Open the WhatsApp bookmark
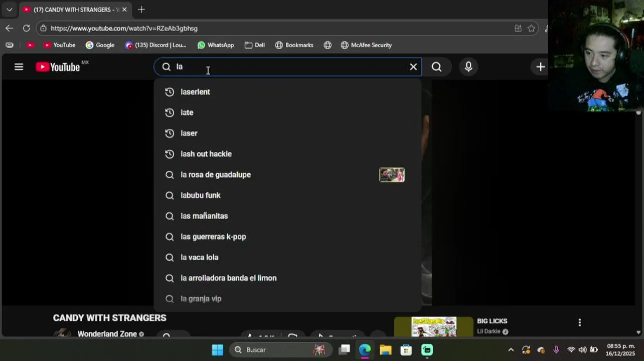This screenshot has width=644, height=361. click(x=216, y=45)
